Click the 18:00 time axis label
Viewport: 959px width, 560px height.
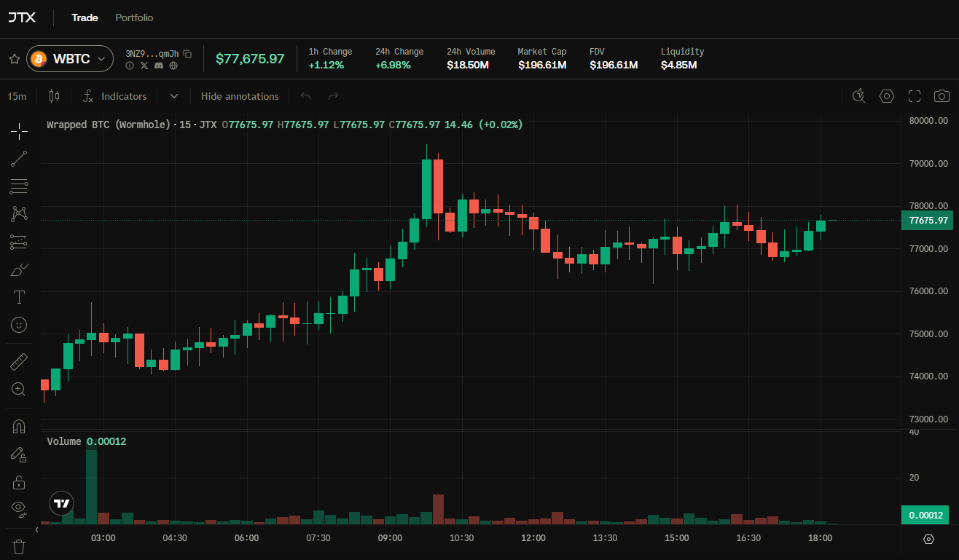coord(821,538)
